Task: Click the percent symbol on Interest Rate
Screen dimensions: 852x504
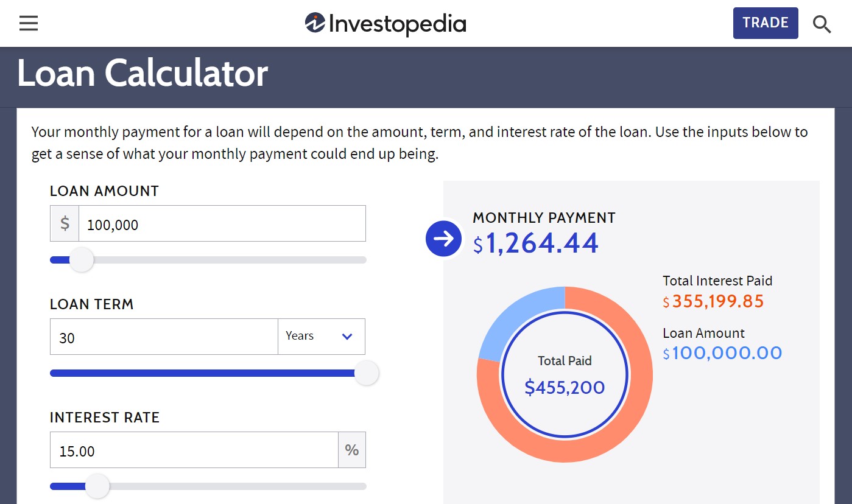Action: click(352, 449)
